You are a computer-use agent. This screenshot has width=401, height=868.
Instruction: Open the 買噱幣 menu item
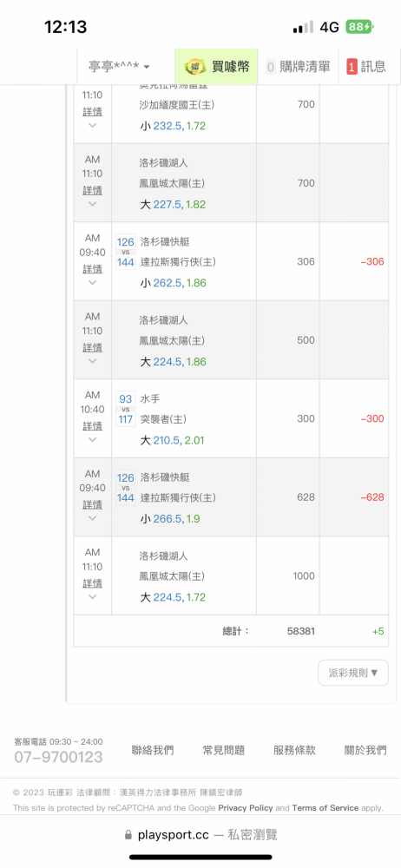pyautogui.click(x=217, y=67)
